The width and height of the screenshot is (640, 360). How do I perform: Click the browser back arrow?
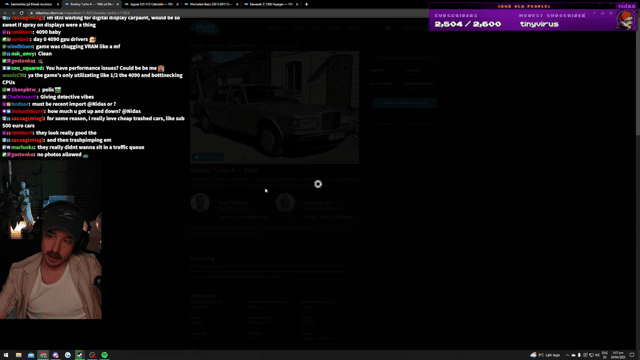point(5,13)
